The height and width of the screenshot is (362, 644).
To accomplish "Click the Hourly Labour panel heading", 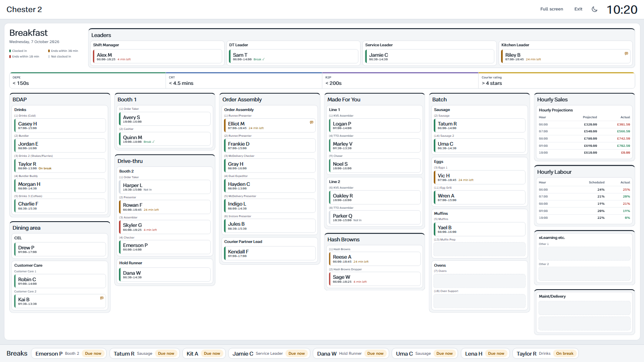I will (x=554, y=172).
